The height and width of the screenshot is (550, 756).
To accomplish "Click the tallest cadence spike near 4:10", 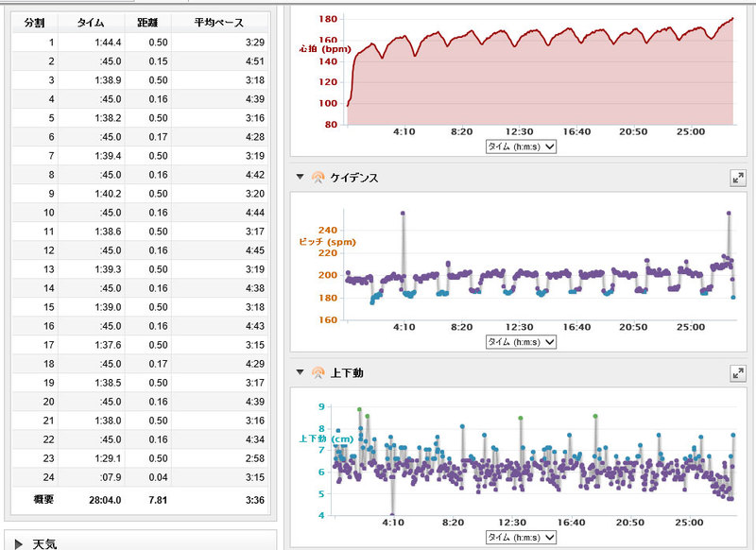I will pos(403,214).
